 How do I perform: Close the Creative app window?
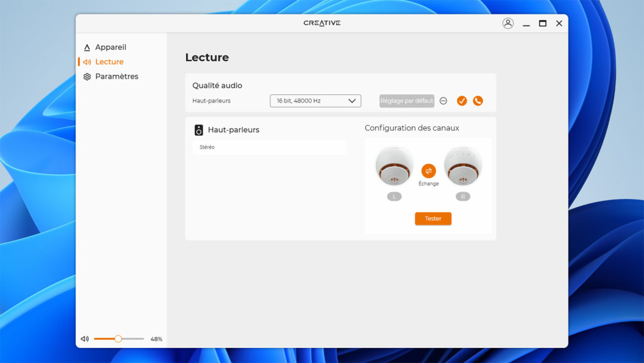pos(559,23)
